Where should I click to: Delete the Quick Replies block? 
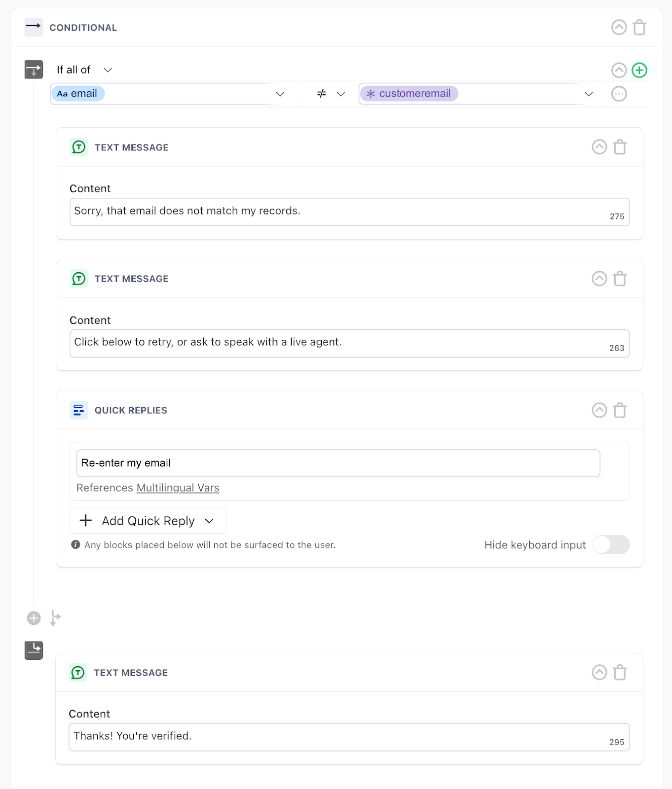point(619,410)
